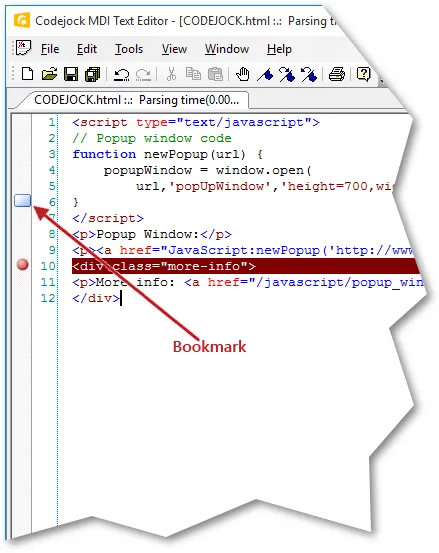
Task: Open a file with the folder icon
Action: [x=49, y=74]
